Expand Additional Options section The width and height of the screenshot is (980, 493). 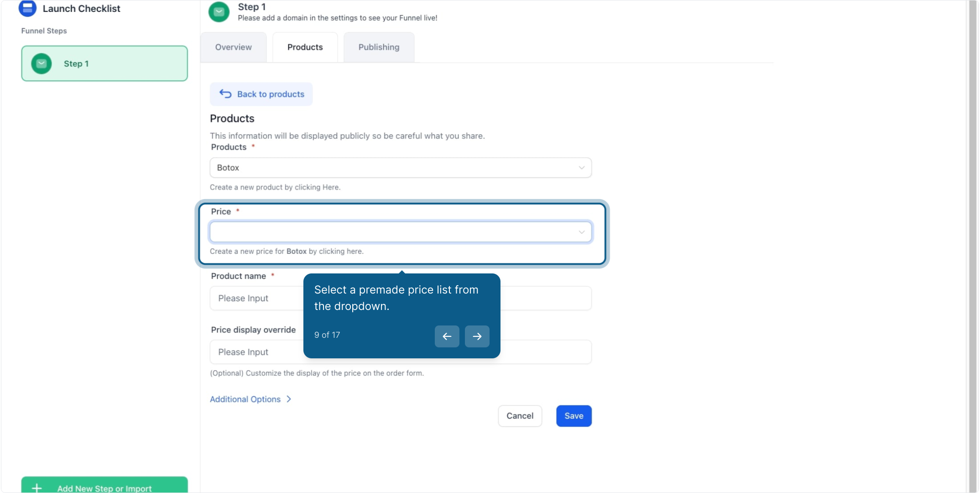point(250,399)
